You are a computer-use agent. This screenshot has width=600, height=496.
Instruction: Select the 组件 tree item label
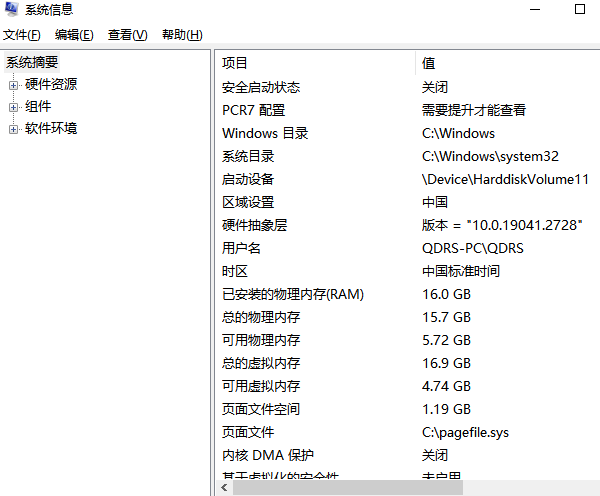point(38,106)
